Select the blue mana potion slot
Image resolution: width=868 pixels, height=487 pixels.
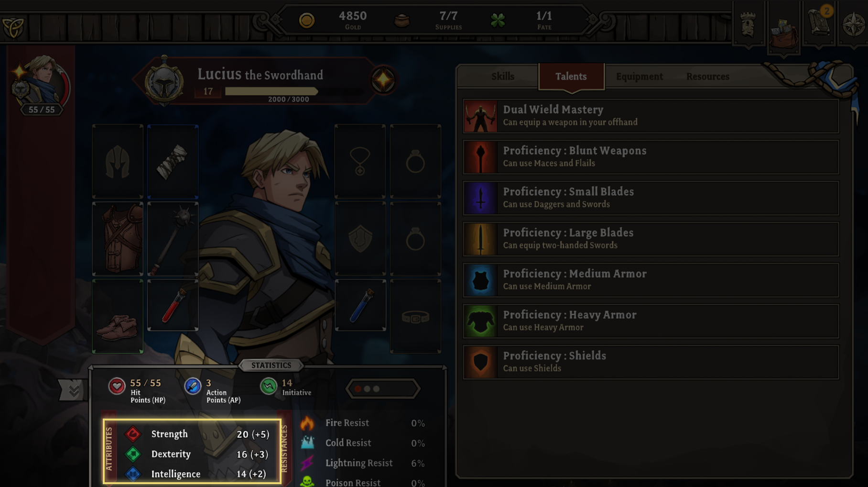point(360,305)
